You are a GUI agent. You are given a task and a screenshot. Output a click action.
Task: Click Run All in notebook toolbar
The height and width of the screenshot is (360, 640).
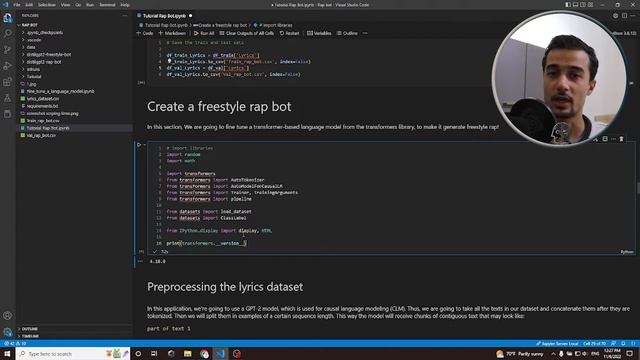click(204, 33)
